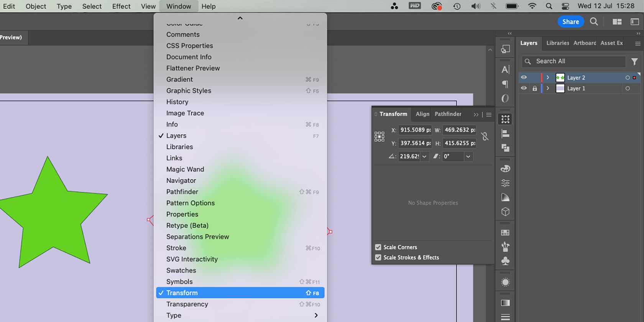The image size is (644, 322).
Task: Open the workspace switcher icon
Action: (x=635, y=22)
